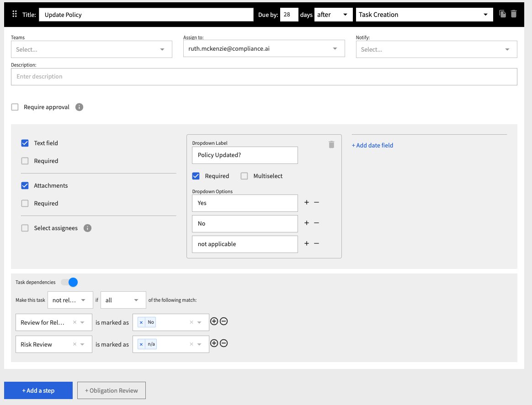Image resolution: width=532 pixels, height=405 pixels.
Task: Remove the "not applicable" dropdown option
Action: [x=316, y=243]
